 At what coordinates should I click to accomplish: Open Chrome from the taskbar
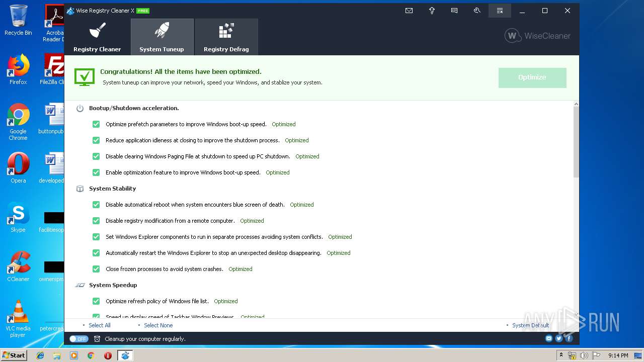[91, 355]
